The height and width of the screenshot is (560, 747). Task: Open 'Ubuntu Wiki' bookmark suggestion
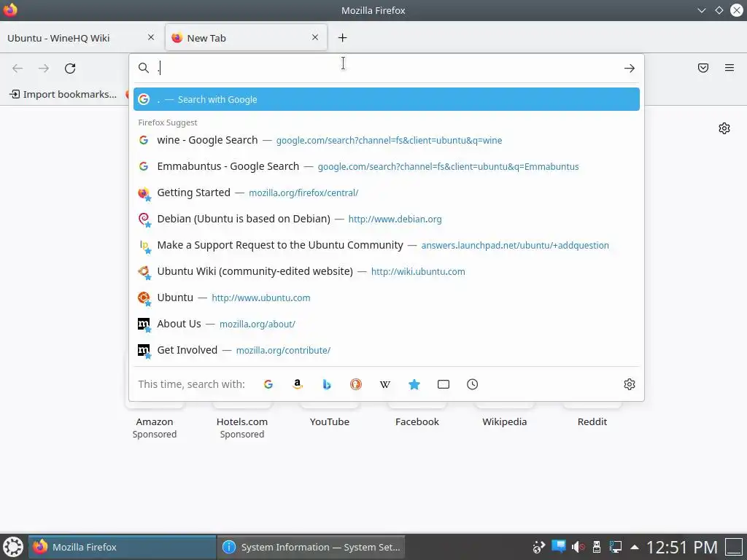[387, 271]
